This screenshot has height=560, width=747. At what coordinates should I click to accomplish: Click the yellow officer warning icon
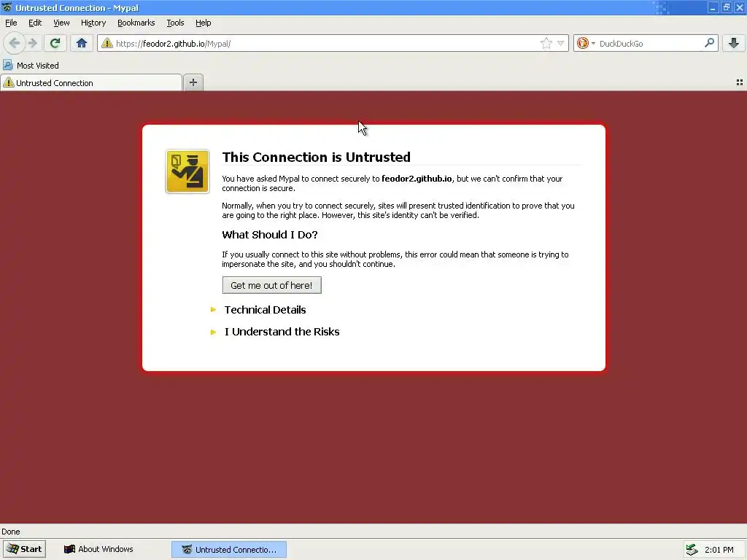point(187,171)
